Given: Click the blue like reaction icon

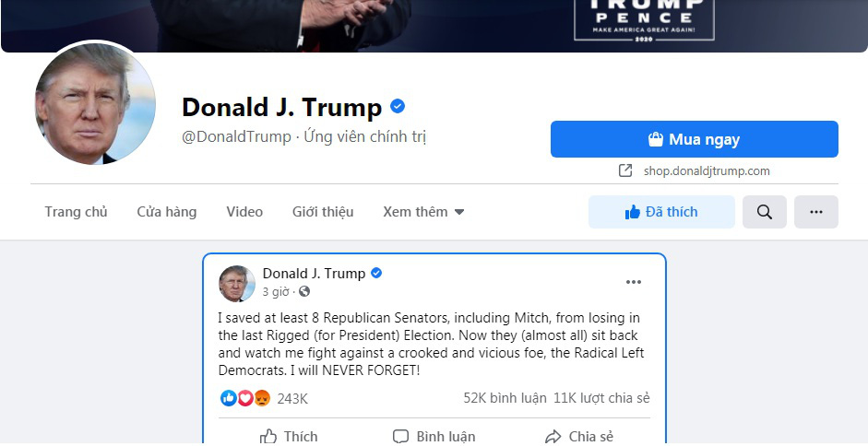Looking at the screenshot, I should coord(229,398).
